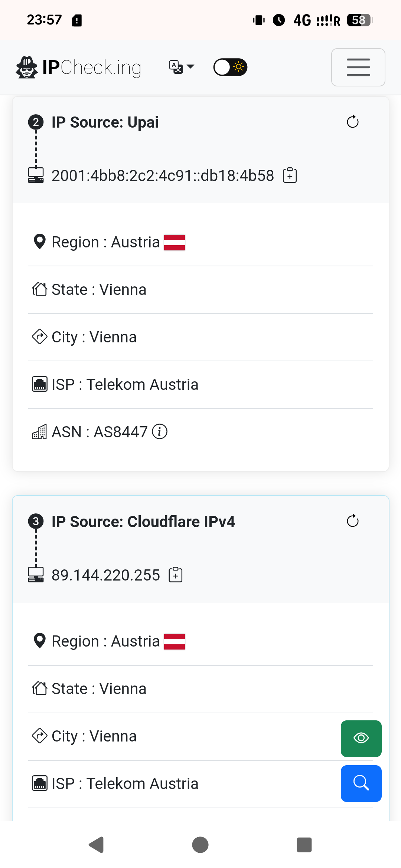The height and width of the screenshot is (868, 401).
Task: Tap the AS8447 ASN value
Action: (120, 432)
